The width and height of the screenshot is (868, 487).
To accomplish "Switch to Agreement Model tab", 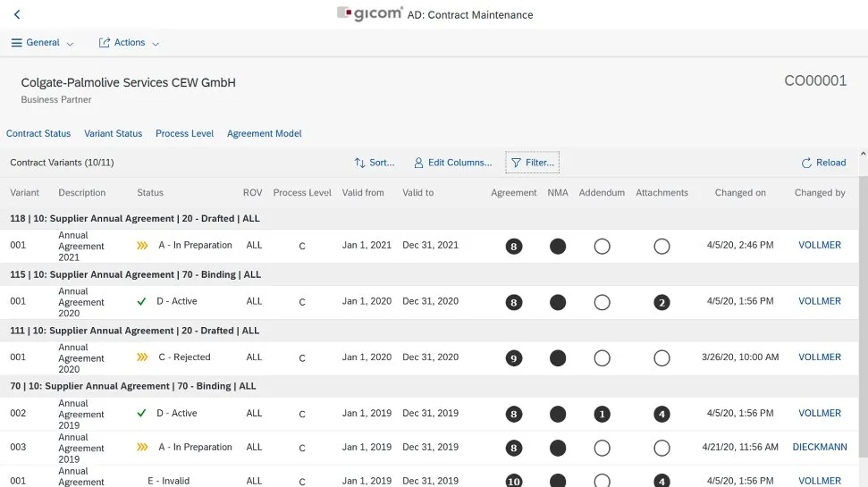I will pos(264,133).
